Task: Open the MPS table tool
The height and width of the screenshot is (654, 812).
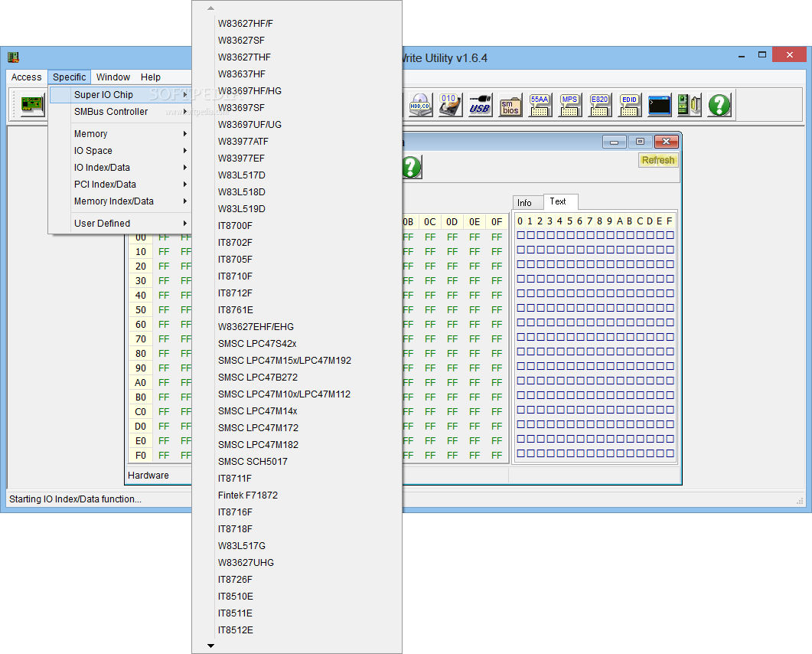Action: click(569, 105)
